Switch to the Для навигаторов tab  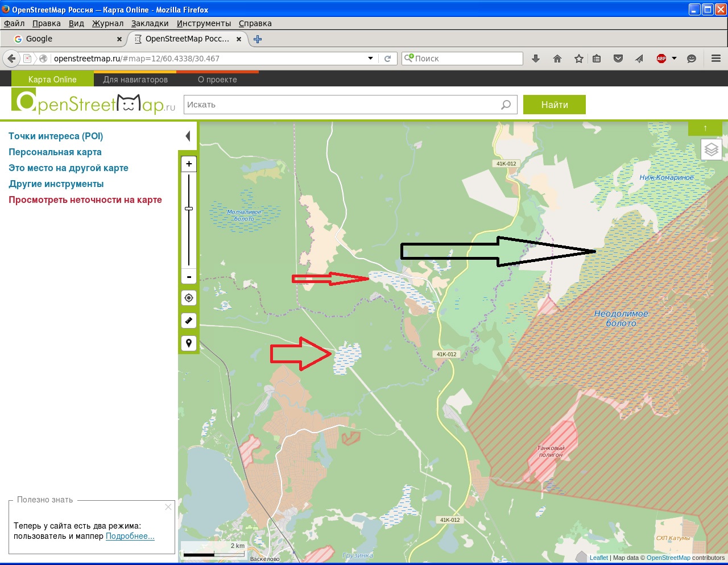(x=135, y=79)
